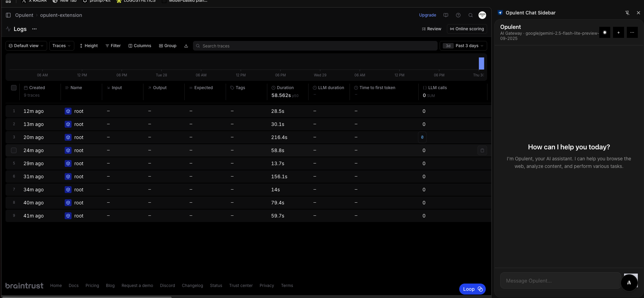Click the root icon in 12m ago row
This screenshot has width=644, height=298.
point(68,111)
